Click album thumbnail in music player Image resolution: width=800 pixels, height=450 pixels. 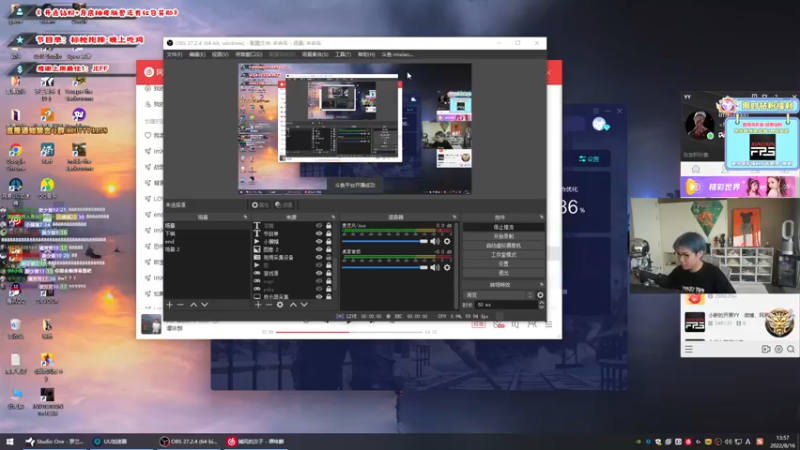(x=151, y=324)
